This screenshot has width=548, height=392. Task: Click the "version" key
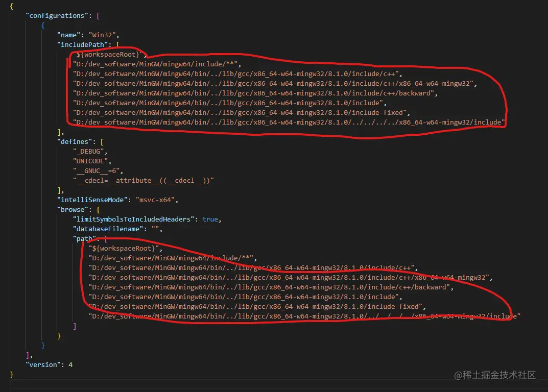tap(43, 365)
